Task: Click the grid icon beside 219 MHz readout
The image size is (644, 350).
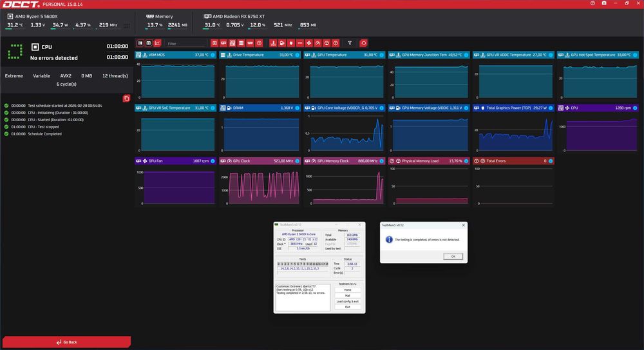Action: pyautogui.click(x=126, y=26)
